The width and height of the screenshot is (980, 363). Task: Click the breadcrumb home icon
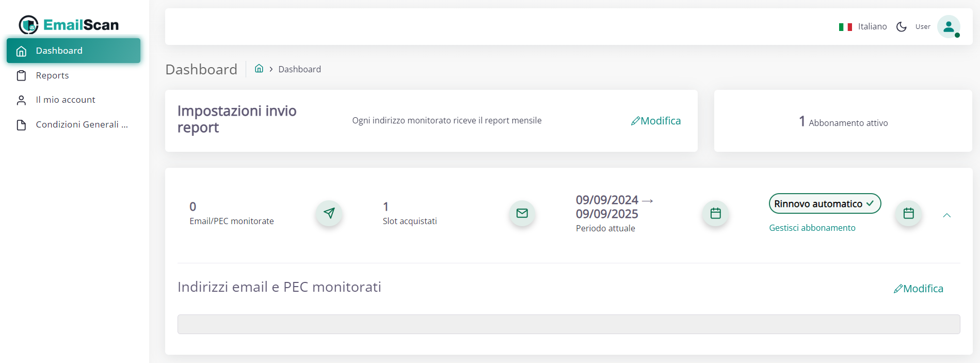tap(259, 68)
